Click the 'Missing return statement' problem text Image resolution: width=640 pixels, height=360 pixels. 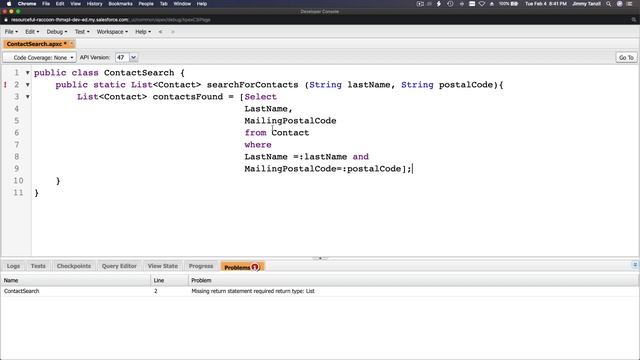pos(253,291)
